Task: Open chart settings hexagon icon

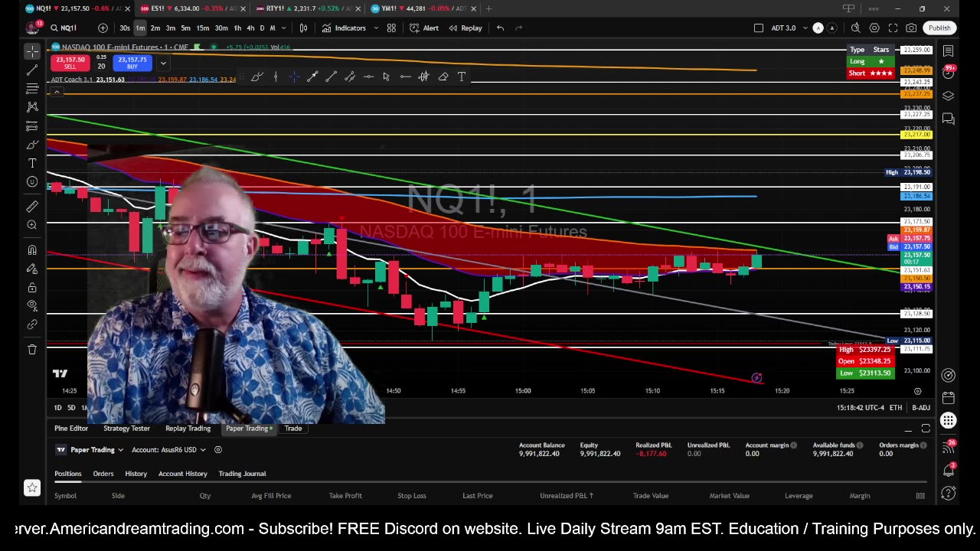Action: 874,28
